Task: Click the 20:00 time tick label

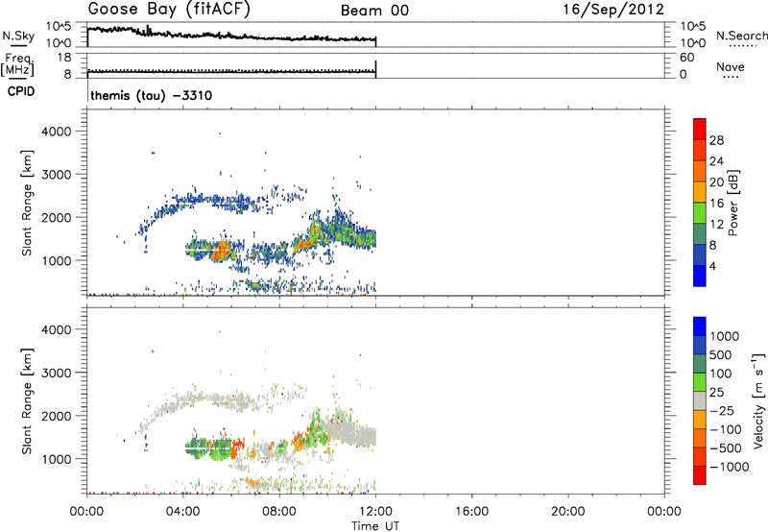Action: (568, 512)
